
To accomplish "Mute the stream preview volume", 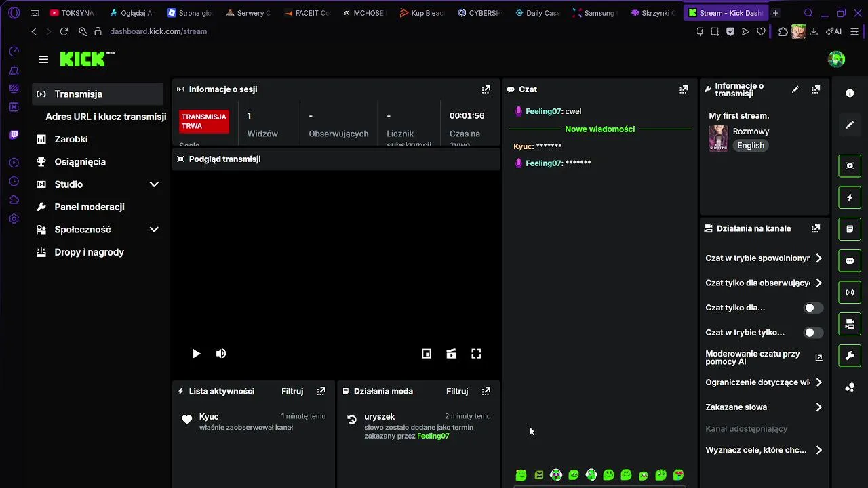I will tap(221, 354).
